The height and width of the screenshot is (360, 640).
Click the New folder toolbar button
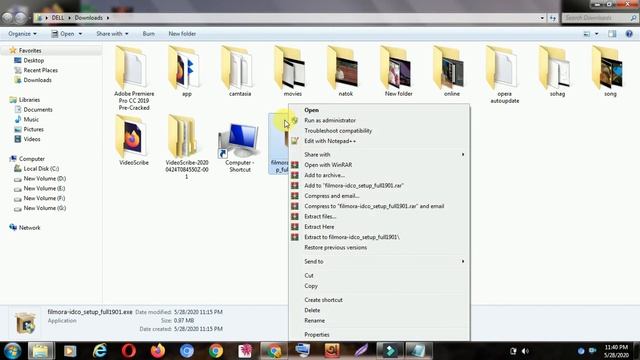pyautogui.click(x=182, y=33)
